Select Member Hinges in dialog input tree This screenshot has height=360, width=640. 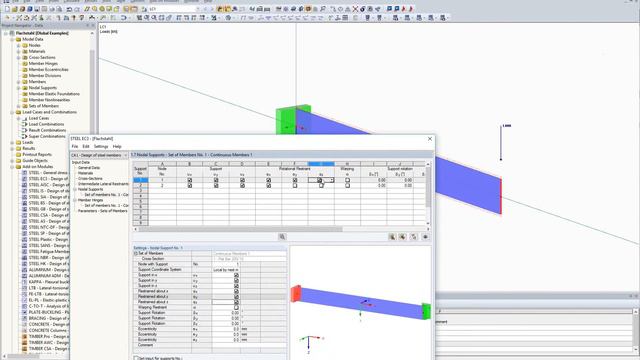pyautogui.click(x=91, y=200)
